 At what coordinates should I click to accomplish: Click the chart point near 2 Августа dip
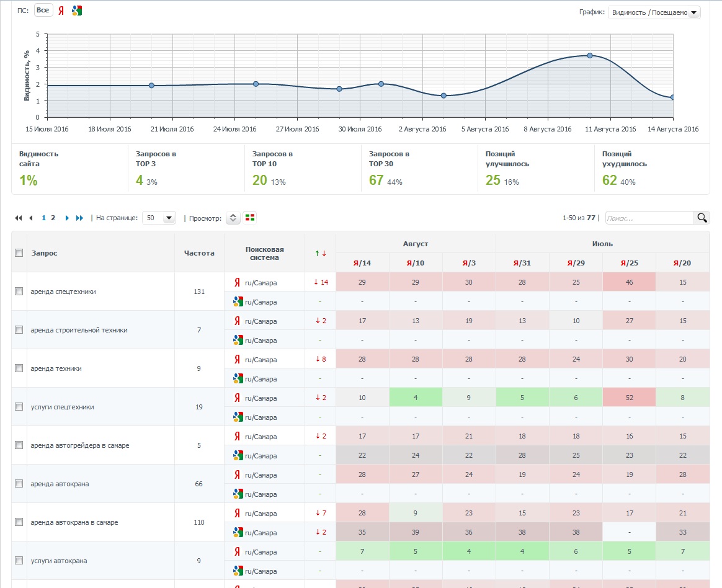click(x=443, y=96)
